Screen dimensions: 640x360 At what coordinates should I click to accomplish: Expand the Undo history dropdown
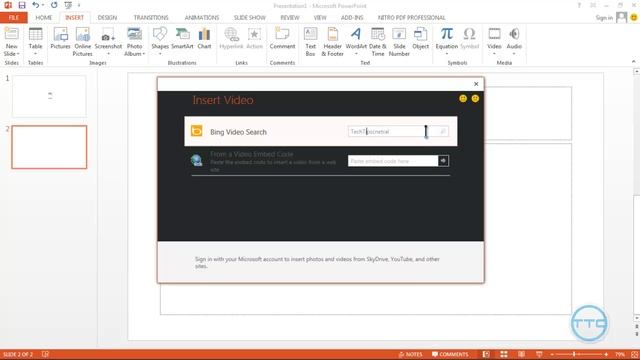(x=42, y=5)
